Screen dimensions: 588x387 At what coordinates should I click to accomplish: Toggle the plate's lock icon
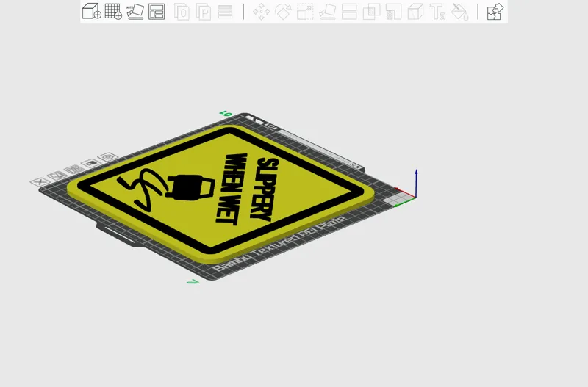pyautogui.click(x=90, y=163)
